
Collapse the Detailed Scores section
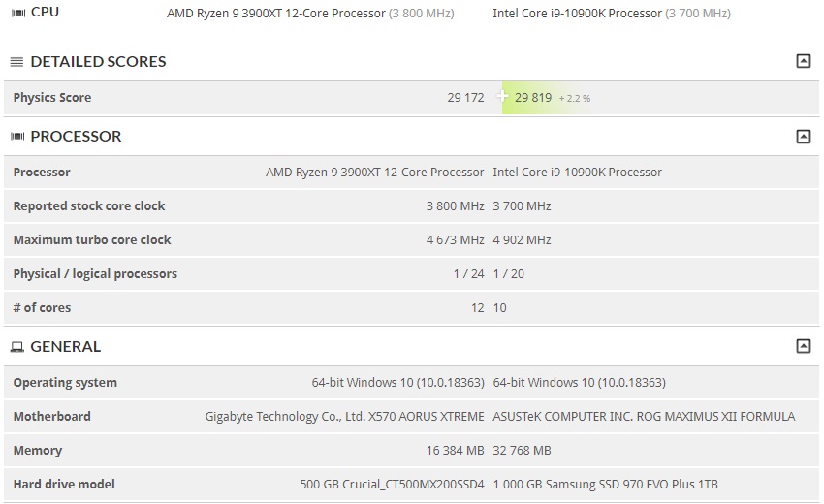click(x=803, y=61)
